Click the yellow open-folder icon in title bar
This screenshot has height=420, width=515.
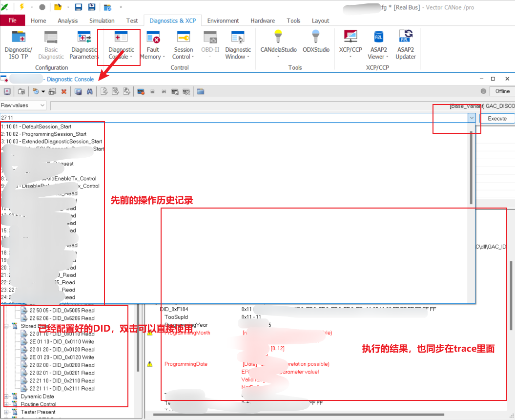(x=58, y=7)
